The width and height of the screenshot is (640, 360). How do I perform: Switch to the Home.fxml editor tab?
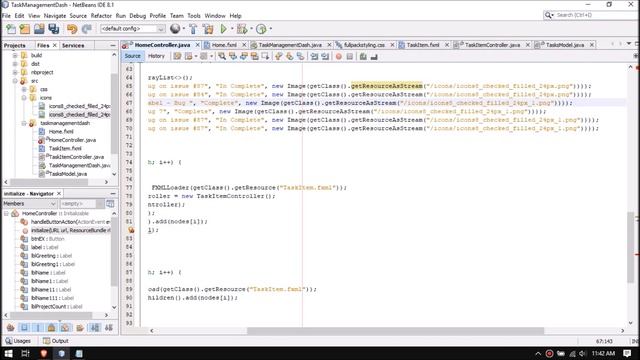224,45
